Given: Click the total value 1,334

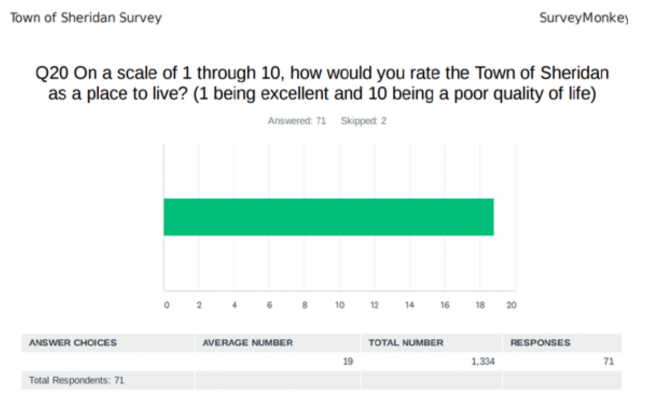Looking at the screenshot, I should coord(483,362).
